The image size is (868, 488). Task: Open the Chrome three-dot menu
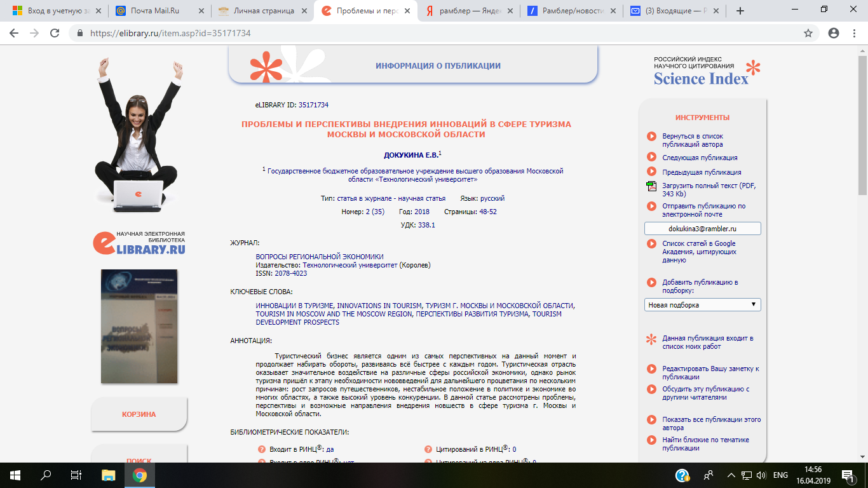point(855,33)
